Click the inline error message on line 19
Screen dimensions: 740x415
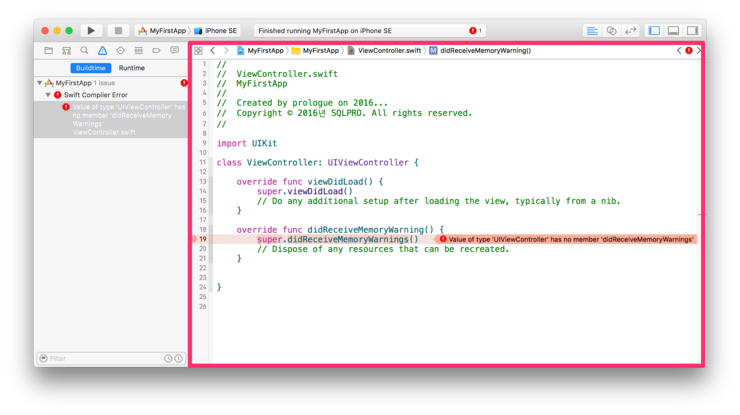[x=566, y=239]
